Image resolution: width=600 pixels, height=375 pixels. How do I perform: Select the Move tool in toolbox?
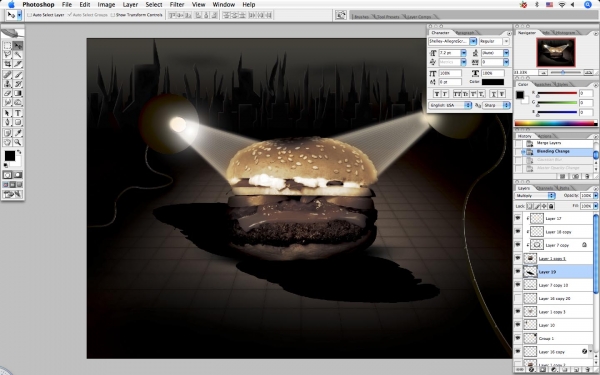pos(18,46)
